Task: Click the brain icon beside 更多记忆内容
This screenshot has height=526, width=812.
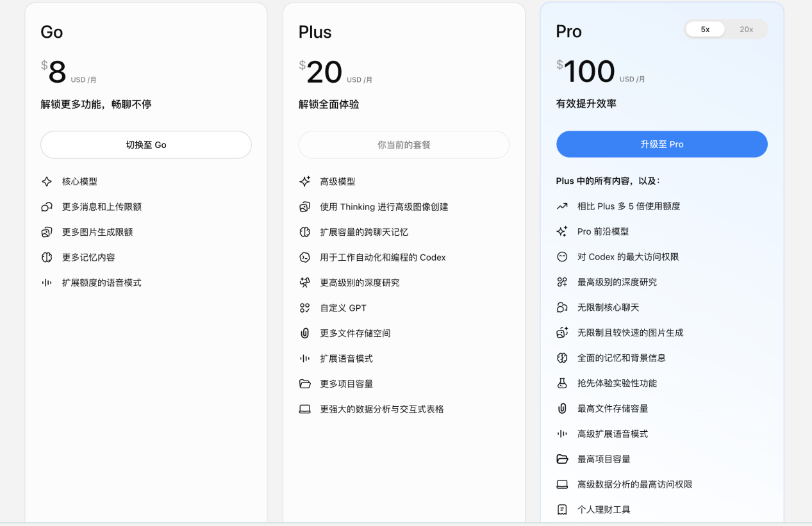Action: 47,258
